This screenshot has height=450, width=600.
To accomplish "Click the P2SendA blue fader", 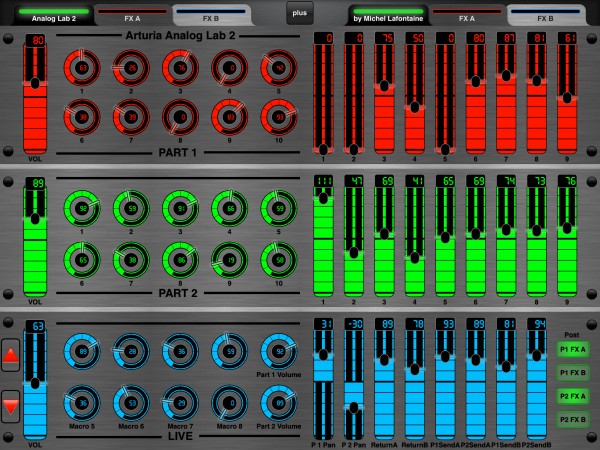I will pyautogui.click(x=476, y=385).
